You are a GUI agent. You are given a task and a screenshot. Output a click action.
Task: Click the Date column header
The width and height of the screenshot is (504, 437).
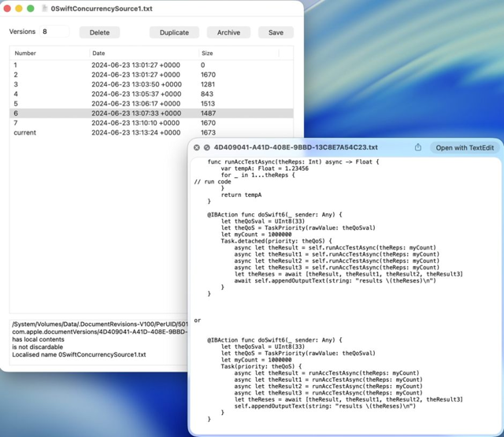pyautogui.click(x=98, y=53)
